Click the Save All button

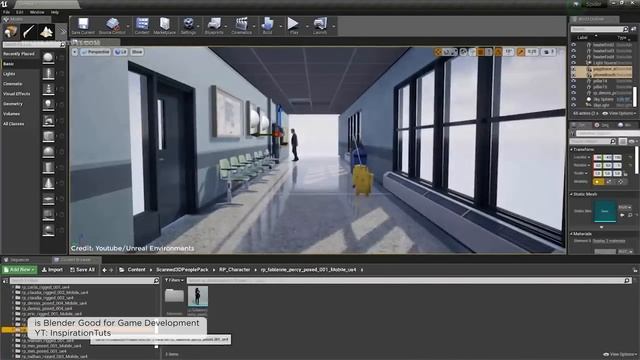click(82, 270)
